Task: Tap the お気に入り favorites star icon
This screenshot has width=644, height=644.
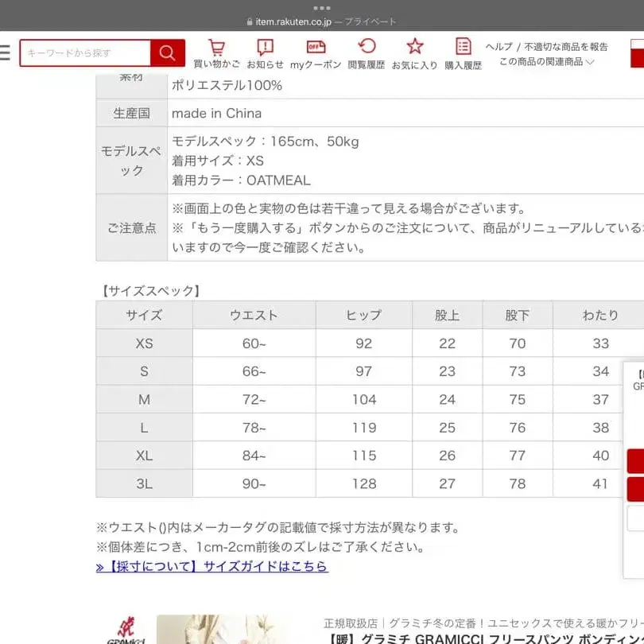Action: [414, 52]
